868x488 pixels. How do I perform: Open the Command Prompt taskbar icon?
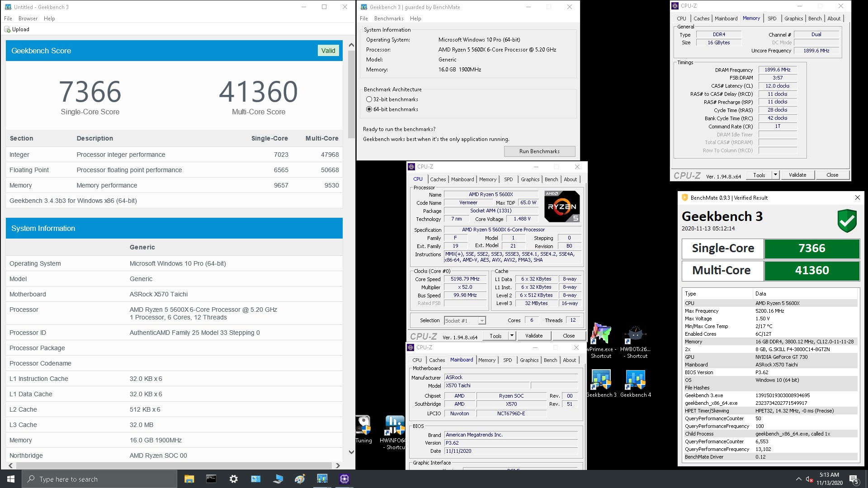pos(211,479)
